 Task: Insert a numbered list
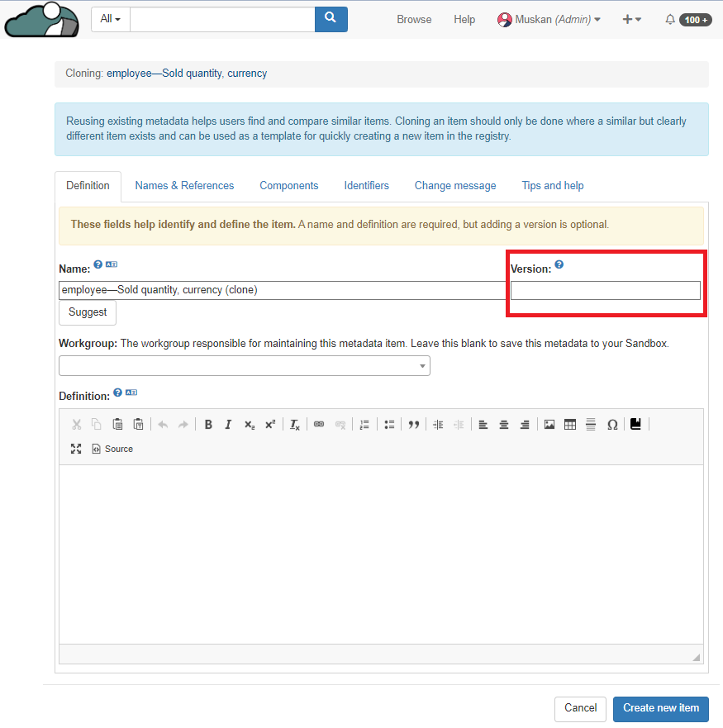coord(364,425)
